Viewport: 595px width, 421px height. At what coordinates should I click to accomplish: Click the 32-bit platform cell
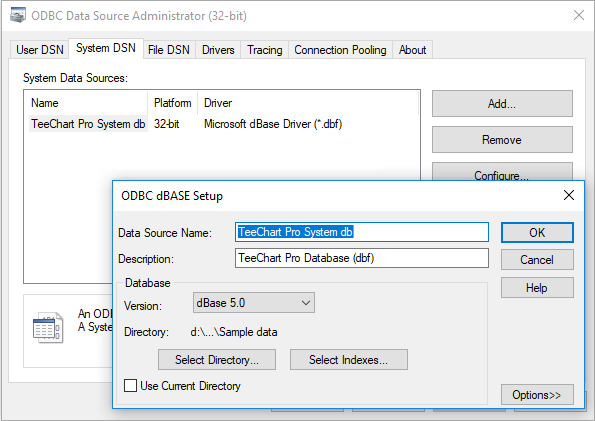click(x=167, y=124)
